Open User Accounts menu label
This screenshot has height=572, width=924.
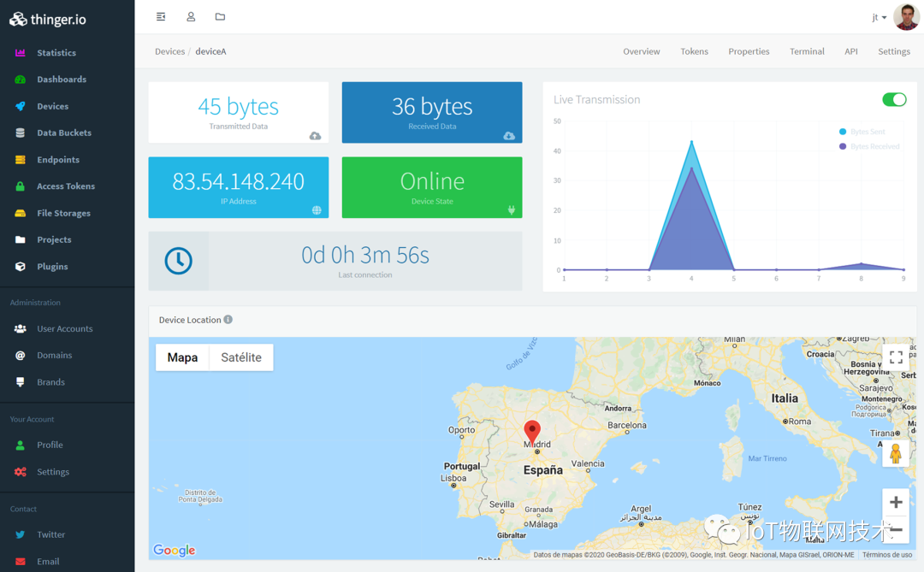(x=65, y=328)
